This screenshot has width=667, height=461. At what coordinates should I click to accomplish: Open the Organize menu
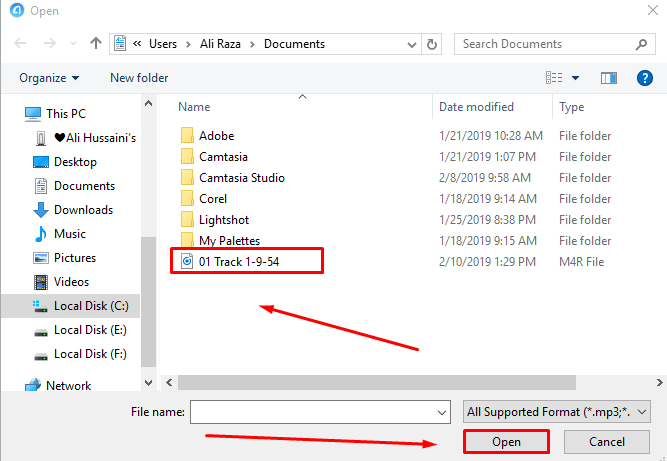point(48,78)
